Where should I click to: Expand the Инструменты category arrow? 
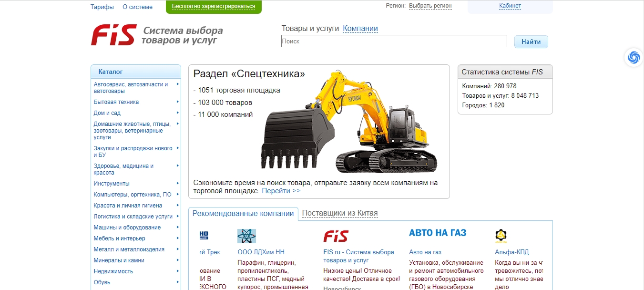pos(177,183)
